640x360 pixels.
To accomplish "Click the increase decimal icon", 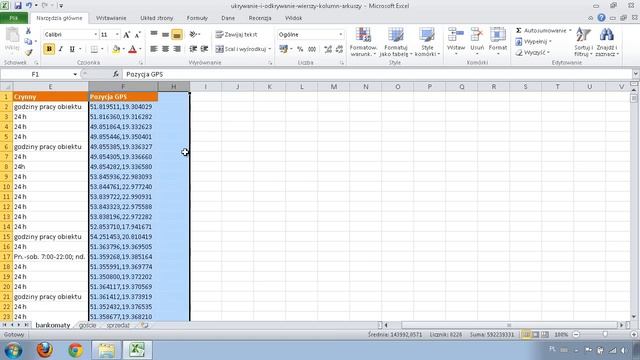I will [328, 49].
